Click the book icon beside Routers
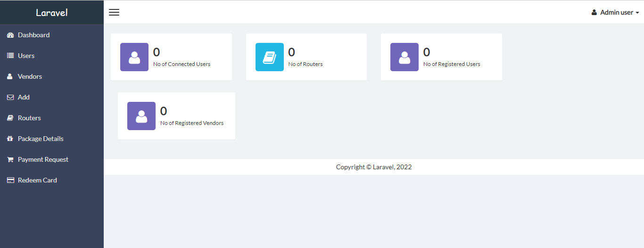644x248 pixels. 10,118
